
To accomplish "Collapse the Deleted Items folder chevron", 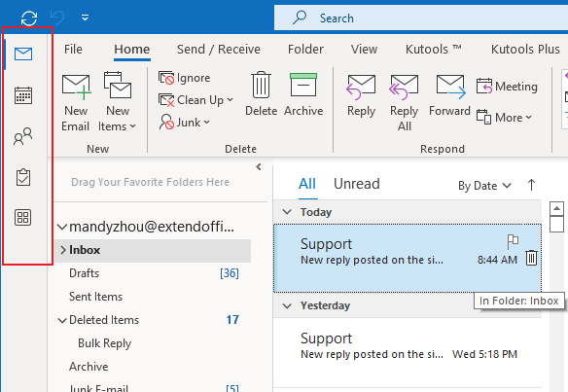I will 62,320.
